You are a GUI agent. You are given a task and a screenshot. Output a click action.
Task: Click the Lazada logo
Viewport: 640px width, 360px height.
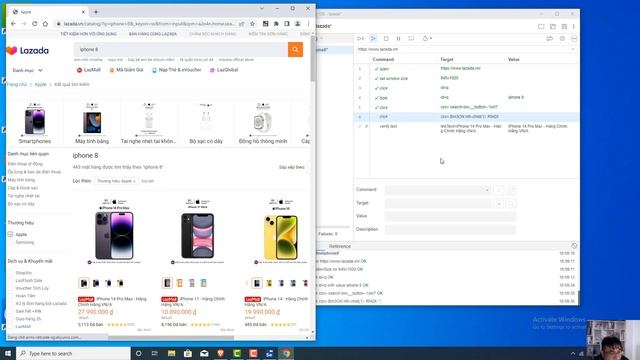(27, 51)
